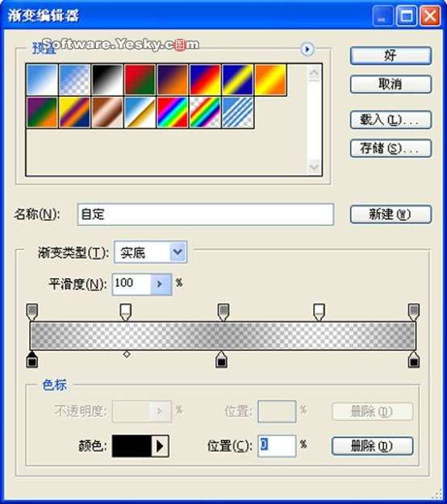Select the red to green gradient preset
Image resolution: width=447 pixels, height=504 pixels.
pos(140,80)
